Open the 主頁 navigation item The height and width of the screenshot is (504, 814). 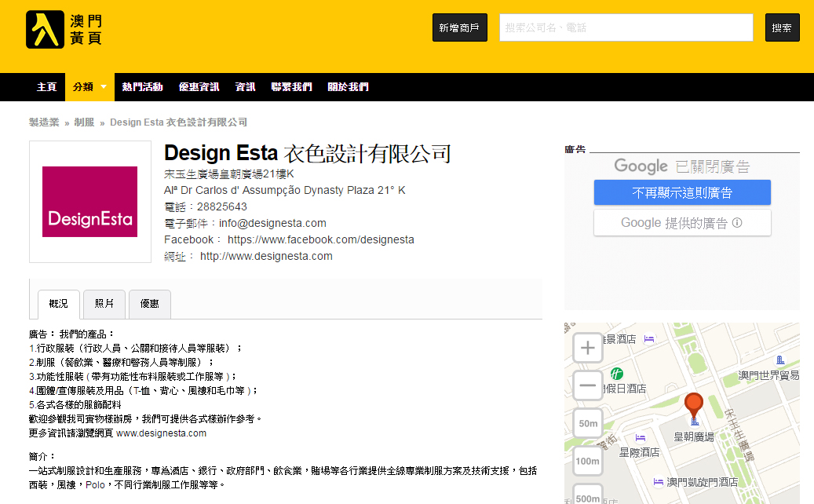click(x=47, y=86)
